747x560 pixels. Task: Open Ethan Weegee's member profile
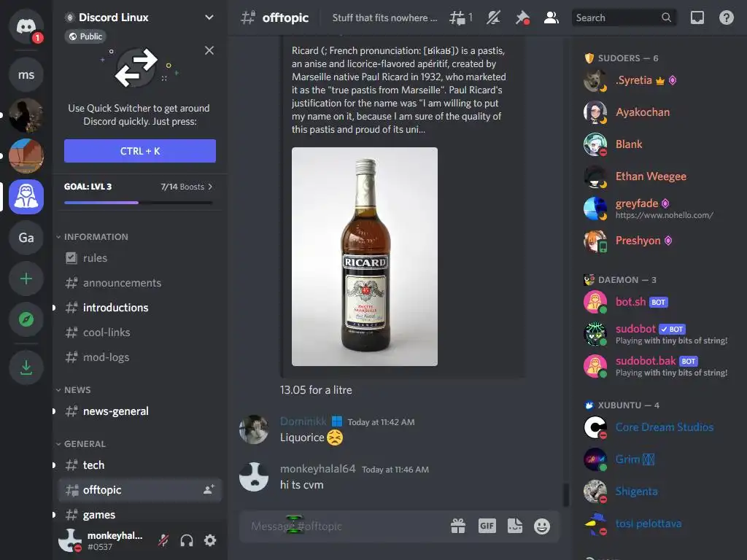point(660,176)
